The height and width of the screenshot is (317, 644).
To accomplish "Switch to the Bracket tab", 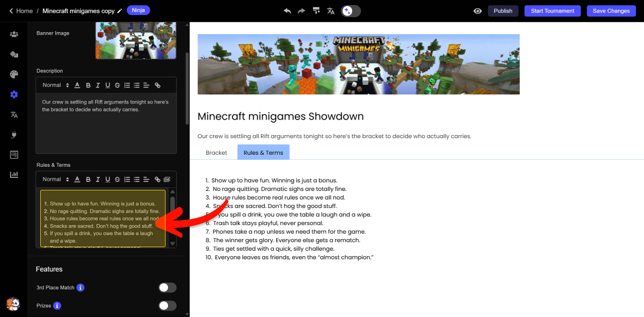I will [x=216, y=153].
